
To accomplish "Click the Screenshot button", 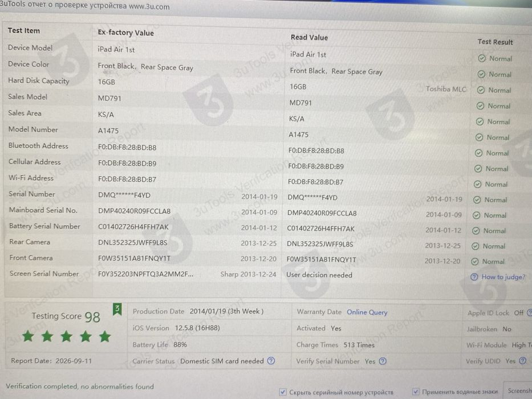I will 518,390.
